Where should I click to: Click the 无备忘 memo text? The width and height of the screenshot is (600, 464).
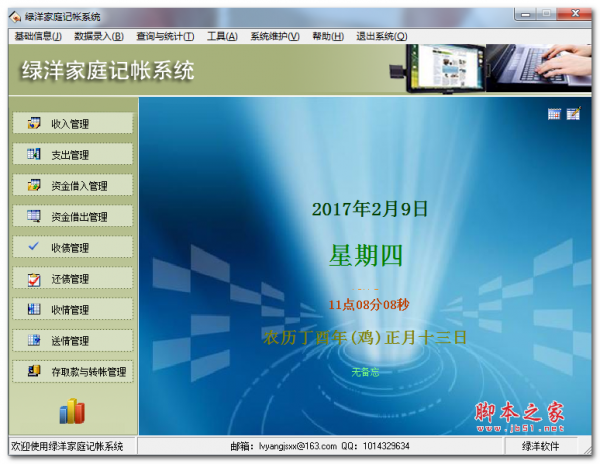(365, 372)
